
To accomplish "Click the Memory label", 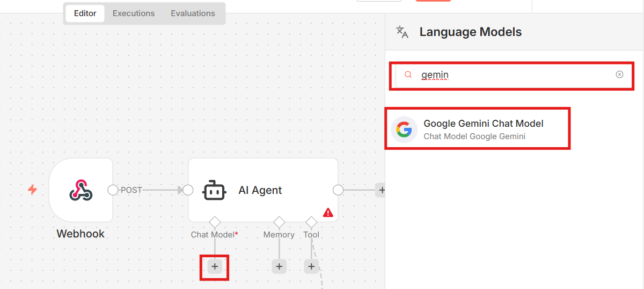I will coord(279,235).
